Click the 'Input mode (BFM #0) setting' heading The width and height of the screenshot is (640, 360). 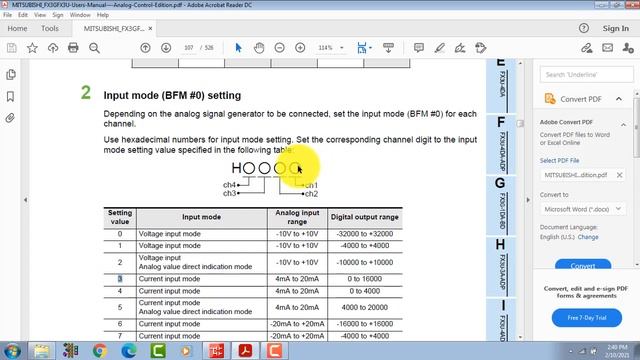[172, 96]
